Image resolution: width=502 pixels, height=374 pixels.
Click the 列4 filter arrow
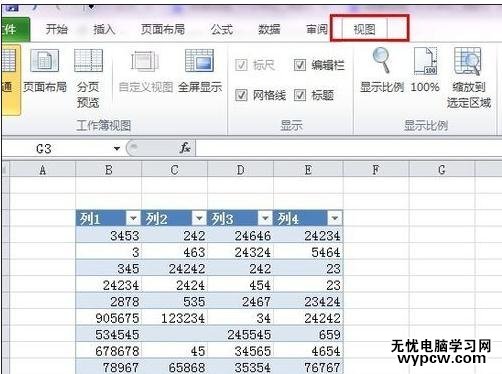click(335, 219)
